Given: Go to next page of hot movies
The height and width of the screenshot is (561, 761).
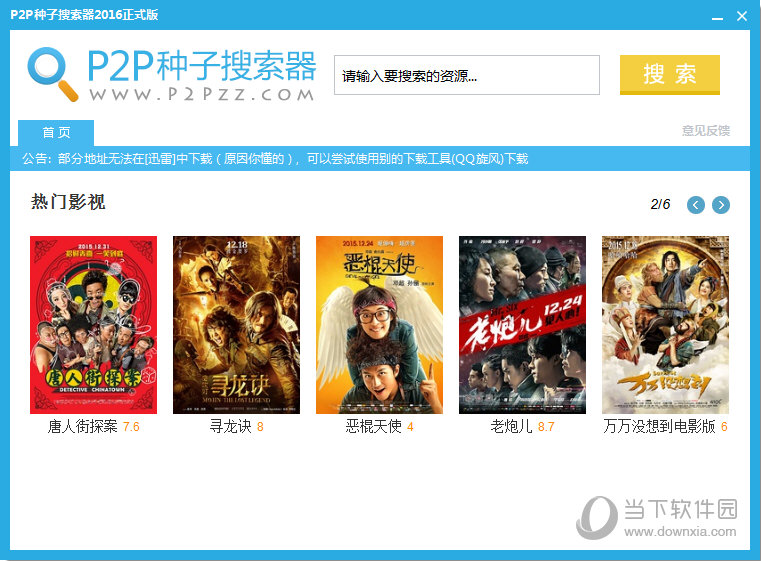Looking at the screenshot, I should pos(721,205).
